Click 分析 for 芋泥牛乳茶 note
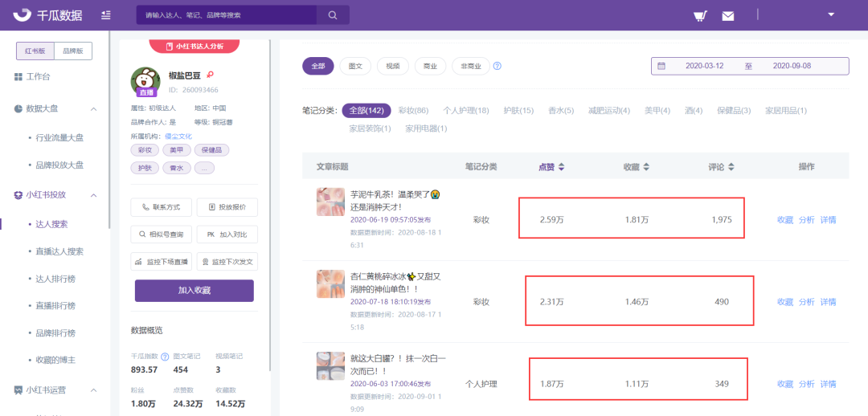Screen dimensions: 868x416 [x=807, y=219]
